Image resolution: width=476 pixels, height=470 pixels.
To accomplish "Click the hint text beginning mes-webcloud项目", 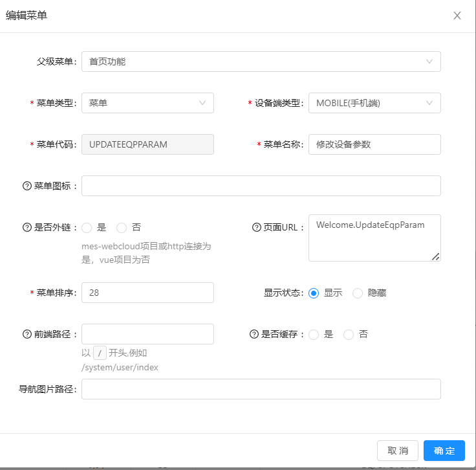I will pyautogui.click(x=146, y=252).
